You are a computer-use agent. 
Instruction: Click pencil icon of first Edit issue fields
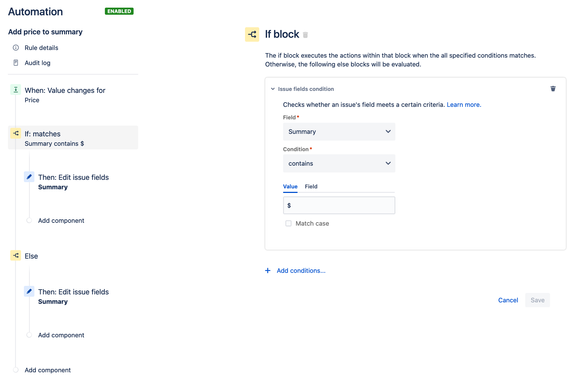[29, 177]
